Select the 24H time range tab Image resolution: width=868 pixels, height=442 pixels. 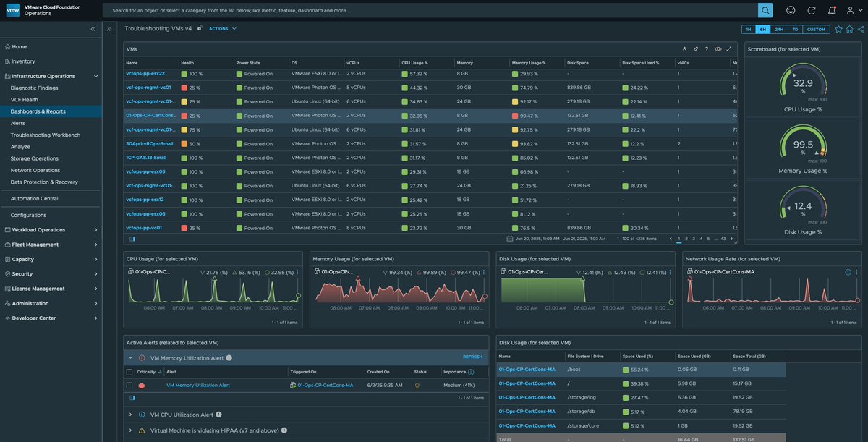pyautogui.click(x=779, y=29)
